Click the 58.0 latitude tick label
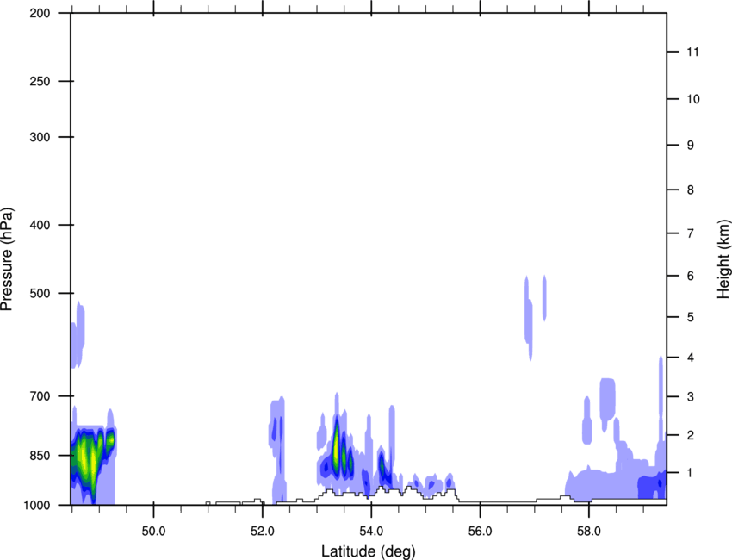 pos(589,532)
